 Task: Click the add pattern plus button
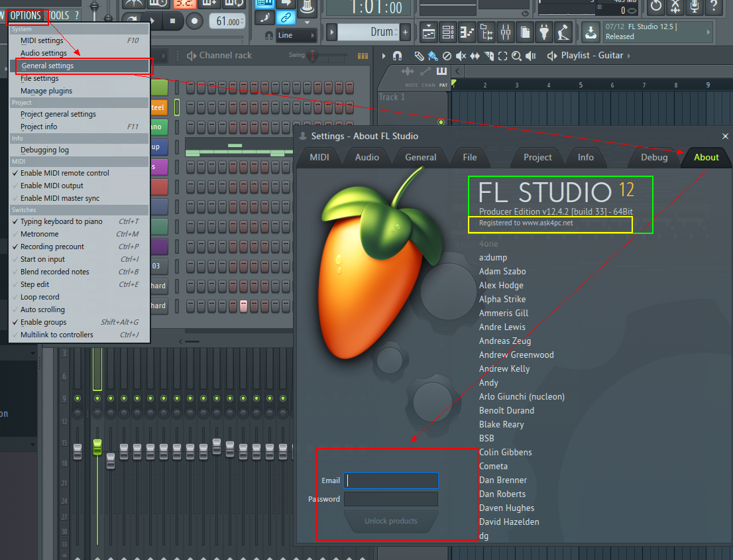click(x=406, y=32)
